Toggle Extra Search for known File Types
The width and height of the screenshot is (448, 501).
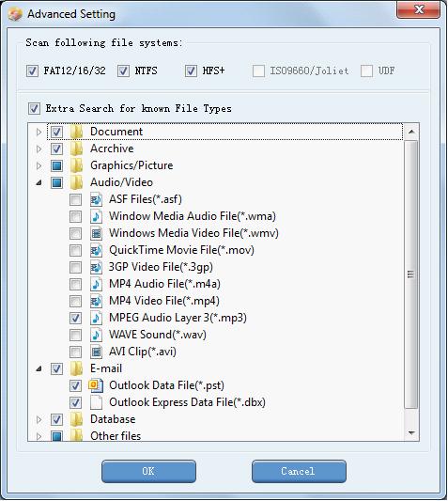34,109
